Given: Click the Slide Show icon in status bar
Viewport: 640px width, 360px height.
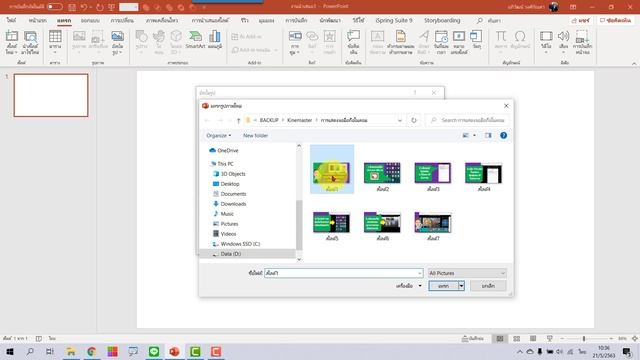Looking at the screenshot, I should point(549,338).
